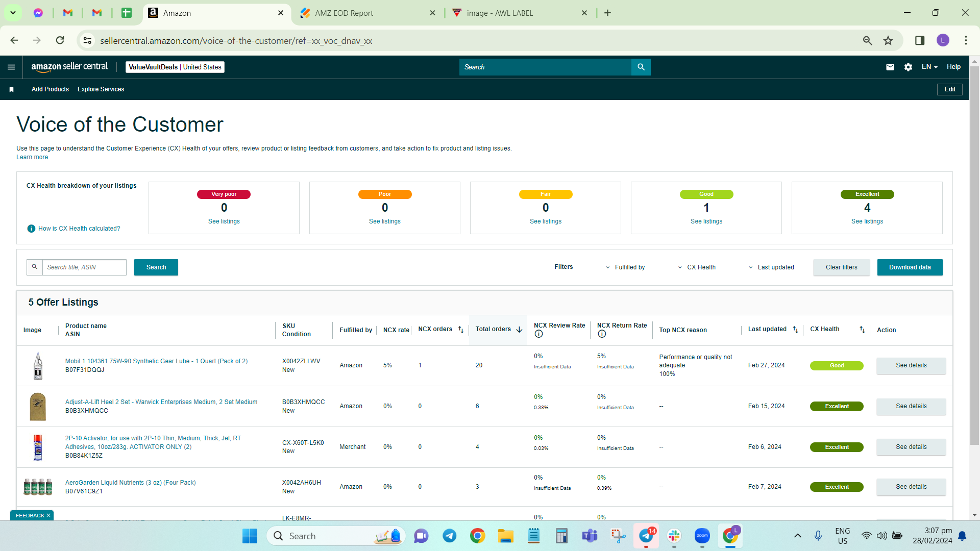
Task: Open the Settings gear icon
Action: click(908, 67)
